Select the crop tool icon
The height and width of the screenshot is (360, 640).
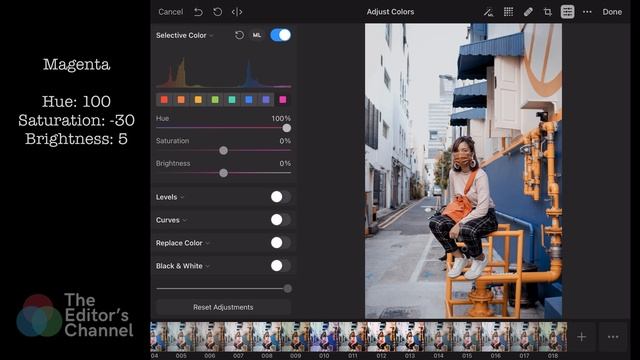548,12
